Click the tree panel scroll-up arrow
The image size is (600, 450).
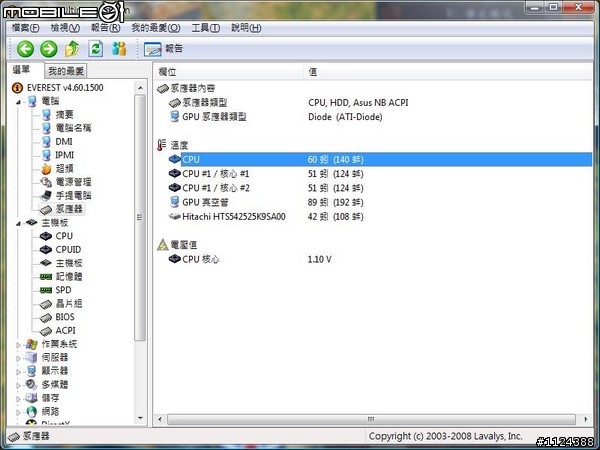pyautogui.click(x=140, y=88)
